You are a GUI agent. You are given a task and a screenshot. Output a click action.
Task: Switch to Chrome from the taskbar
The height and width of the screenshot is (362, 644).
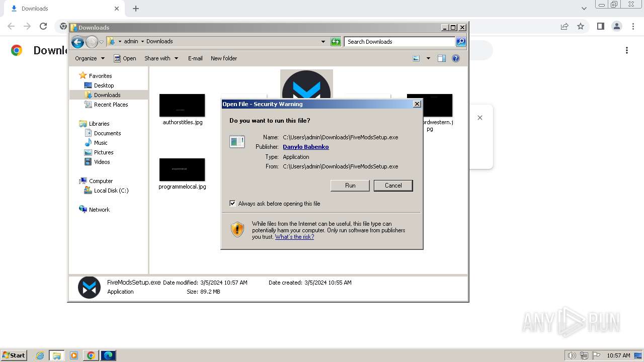(91, 355)
